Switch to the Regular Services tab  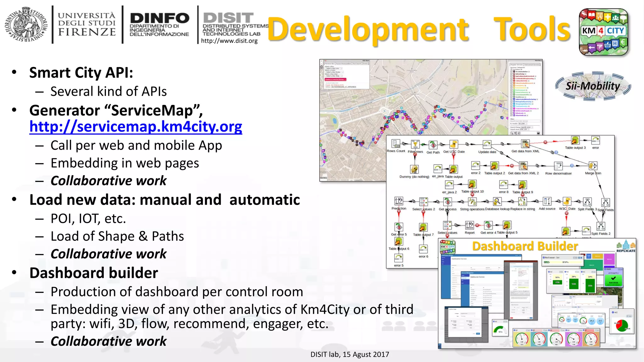click(517, 64)
